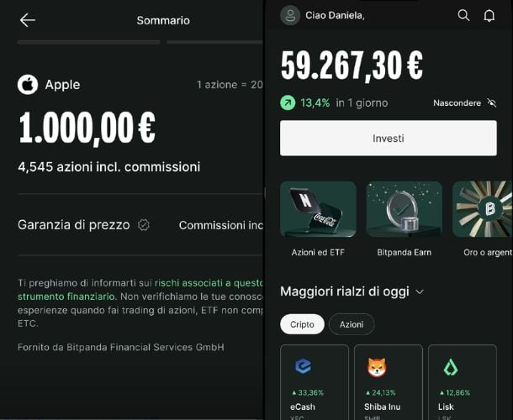Open the Shiba Inu coin card
Image resolution: width=513 pixels, height=420 pixels.
point(389,382)
